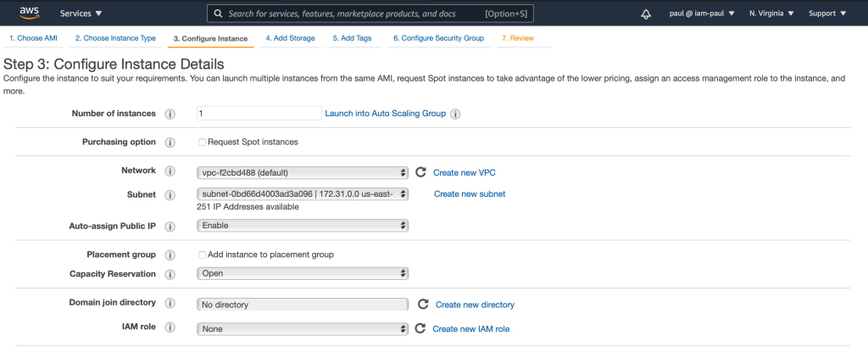
Task: Click info icon next to Capacity Reservation
Action: click(x=170, y=274)
